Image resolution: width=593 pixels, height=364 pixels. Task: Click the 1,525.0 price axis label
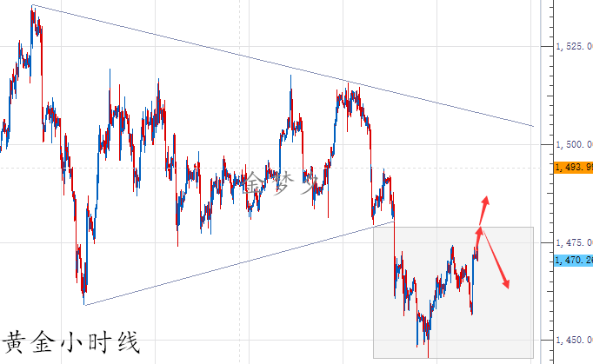[573, 46]
